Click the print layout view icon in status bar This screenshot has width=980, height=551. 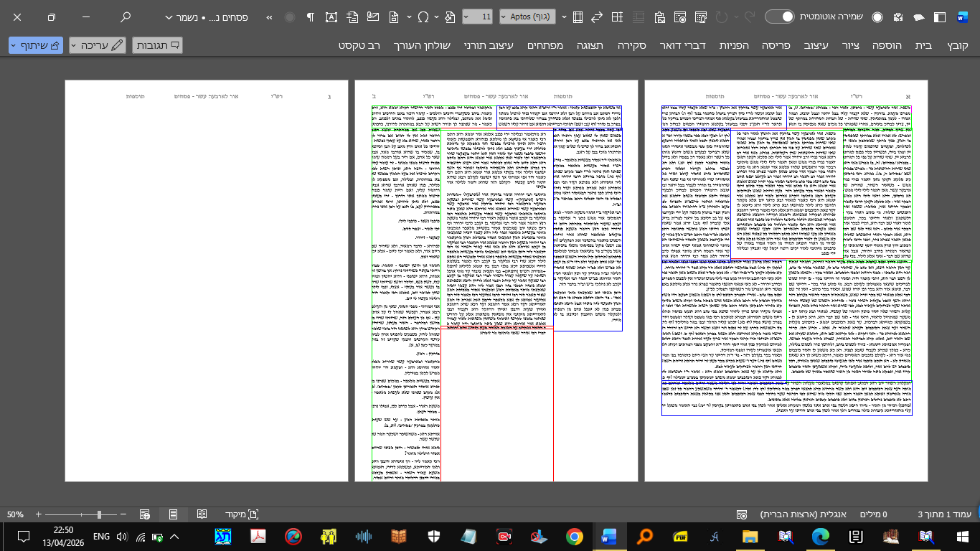173,514
